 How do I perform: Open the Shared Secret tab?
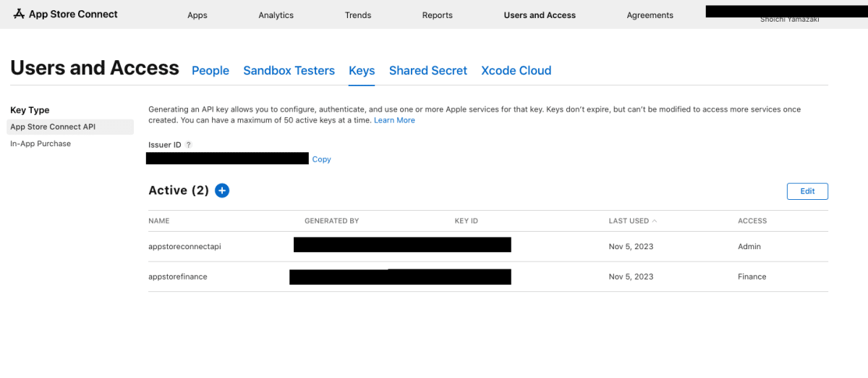click(x=428, y=70)
